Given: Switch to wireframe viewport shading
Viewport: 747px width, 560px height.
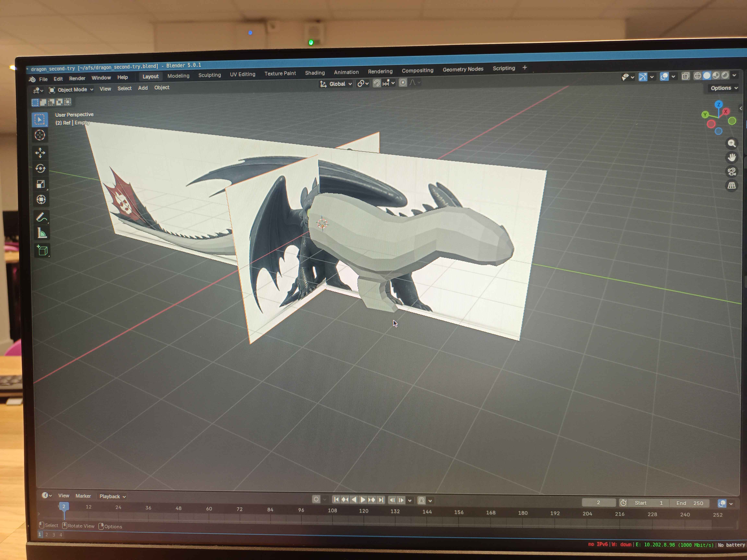Looking at the screenshot, I should [x=697, y=76].
